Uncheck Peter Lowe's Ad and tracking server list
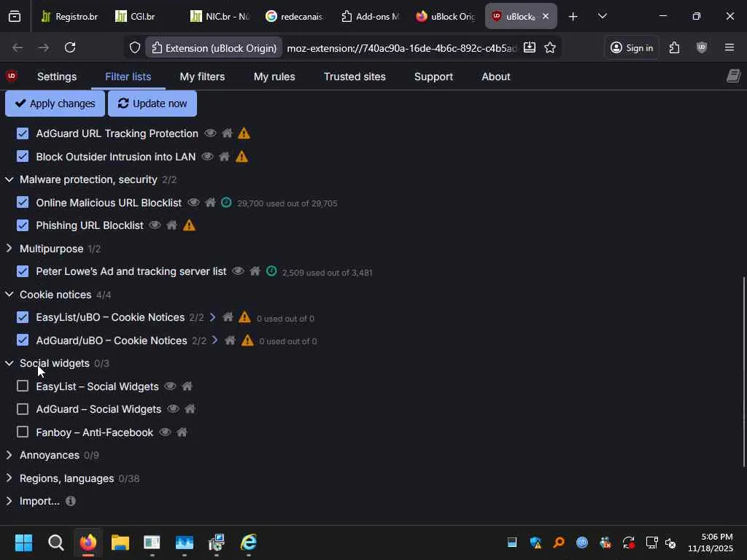 [23, 271]
